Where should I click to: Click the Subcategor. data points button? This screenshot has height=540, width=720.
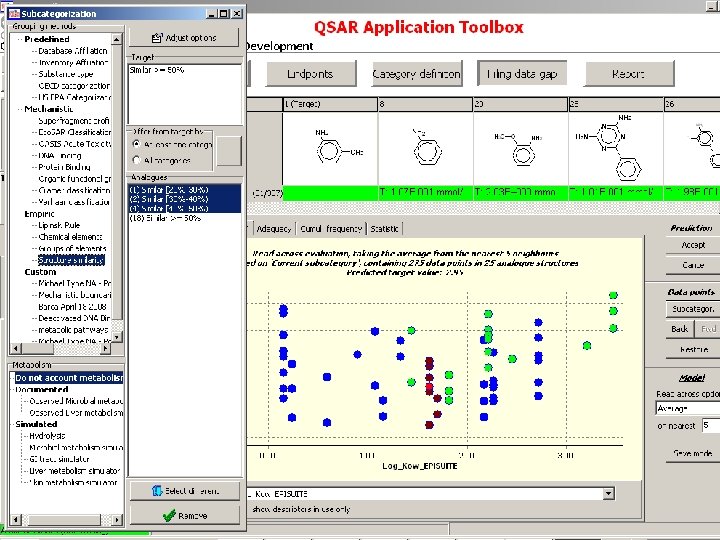(x=693, y=309)
